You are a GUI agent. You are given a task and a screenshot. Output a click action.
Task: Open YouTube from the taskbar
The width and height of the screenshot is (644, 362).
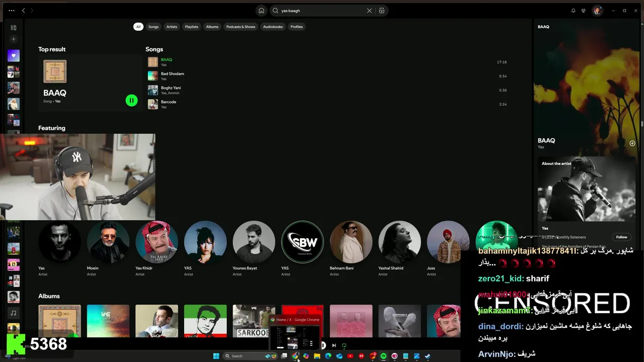(x=350, y=356)
